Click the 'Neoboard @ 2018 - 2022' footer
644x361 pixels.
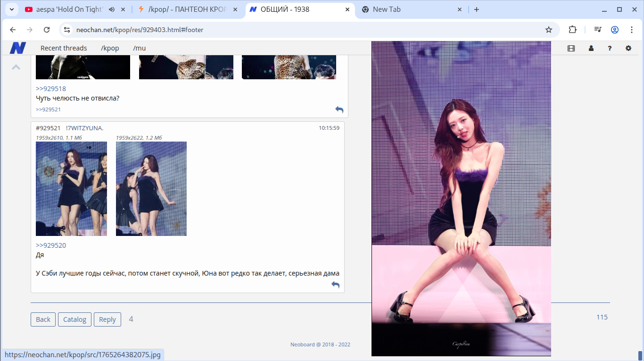pyautogui.click(x=320, y=344)
